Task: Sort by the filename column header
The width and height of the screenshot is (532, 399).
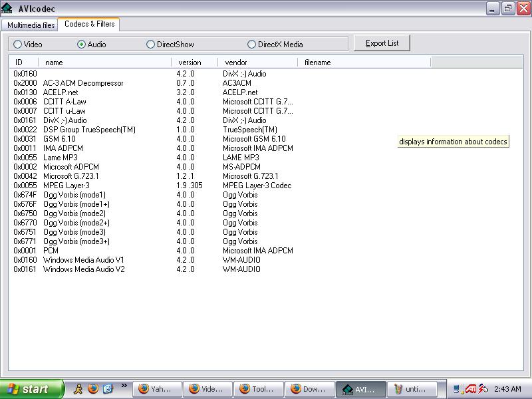Action: [364, 63]
